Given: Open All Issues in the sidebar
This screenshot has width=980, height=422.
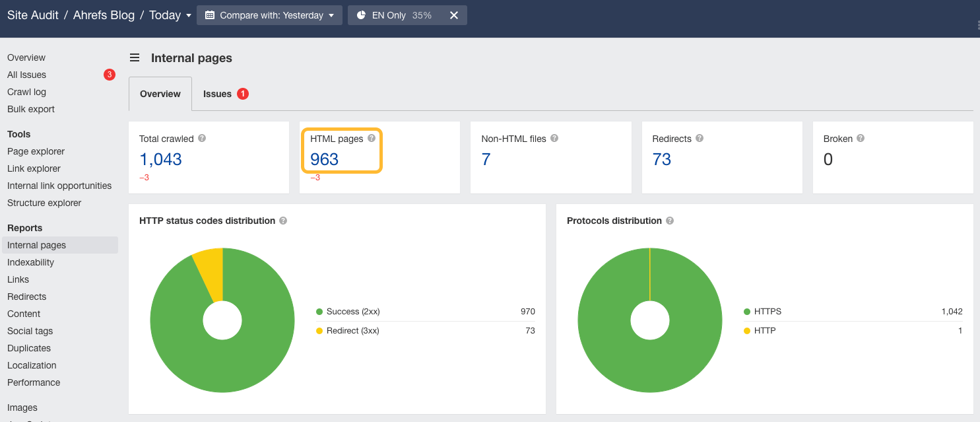Looking at the screenshot, I should tap(27, 75).
